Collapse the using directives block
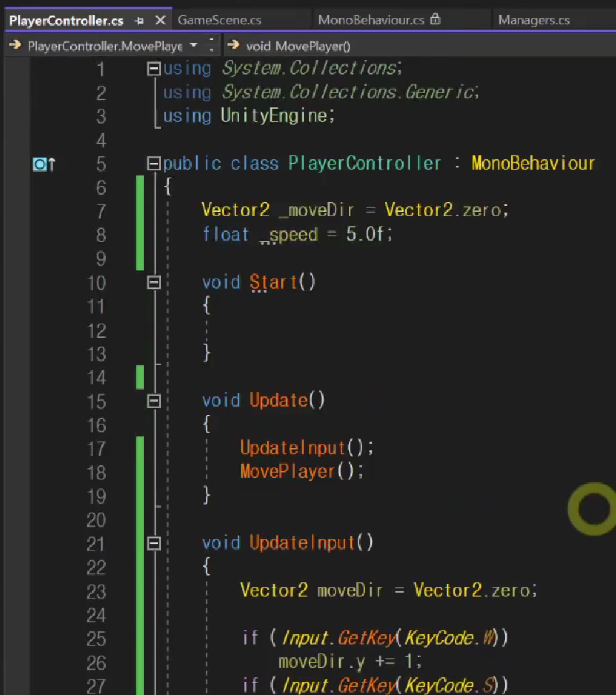 (x=153, y=69)
